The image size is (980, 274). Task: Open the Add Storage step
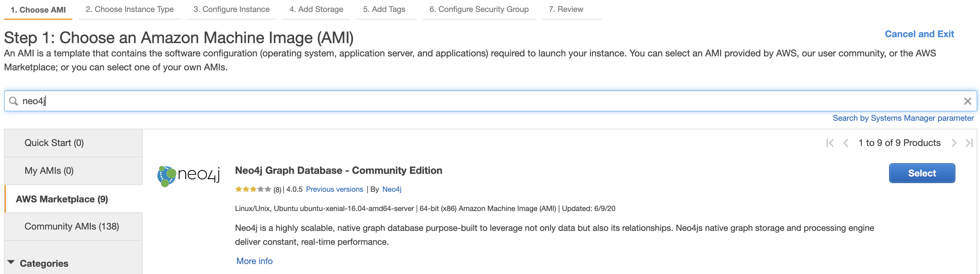coord(316,10)
